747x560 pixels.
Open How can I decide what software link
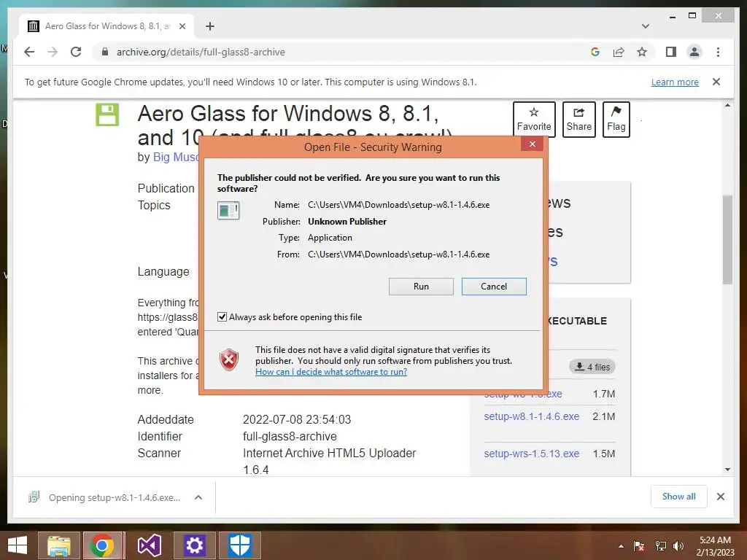[x=331, y=371]
